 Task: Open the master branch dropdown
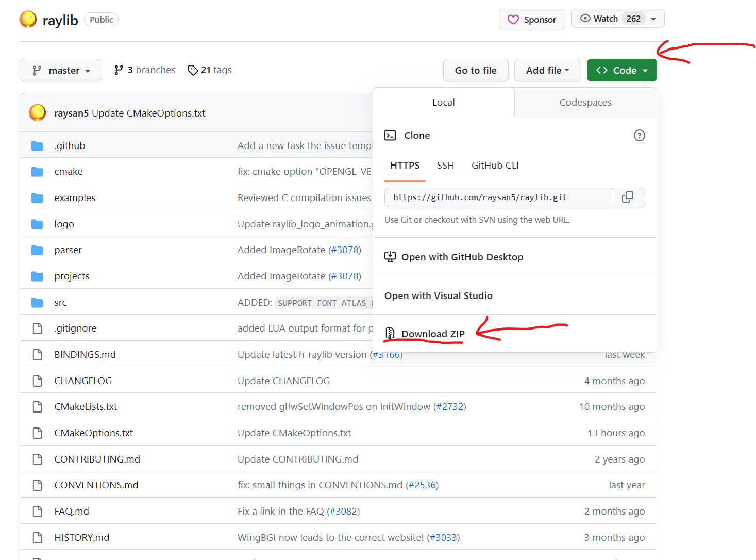coord(61,70)
